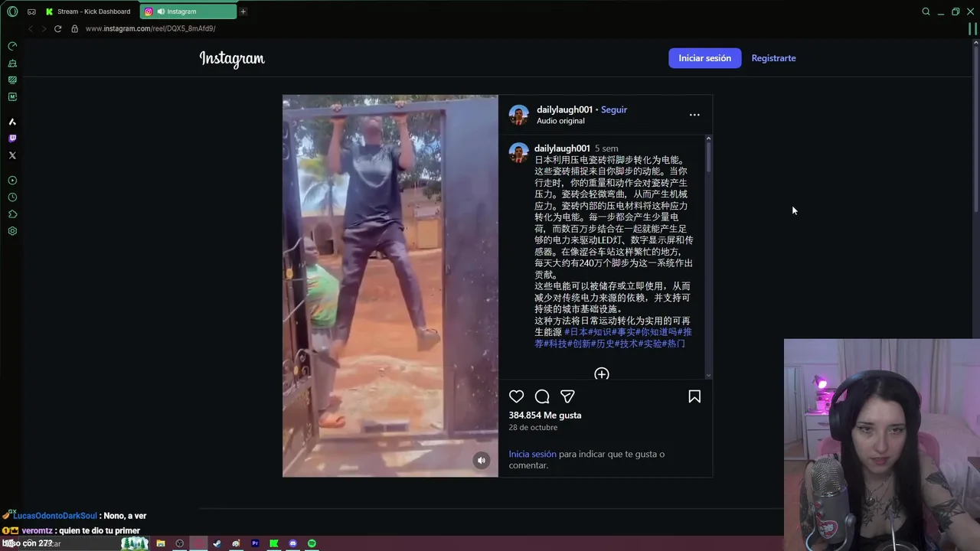Click the Audio original label

click(x=560, y=121)
